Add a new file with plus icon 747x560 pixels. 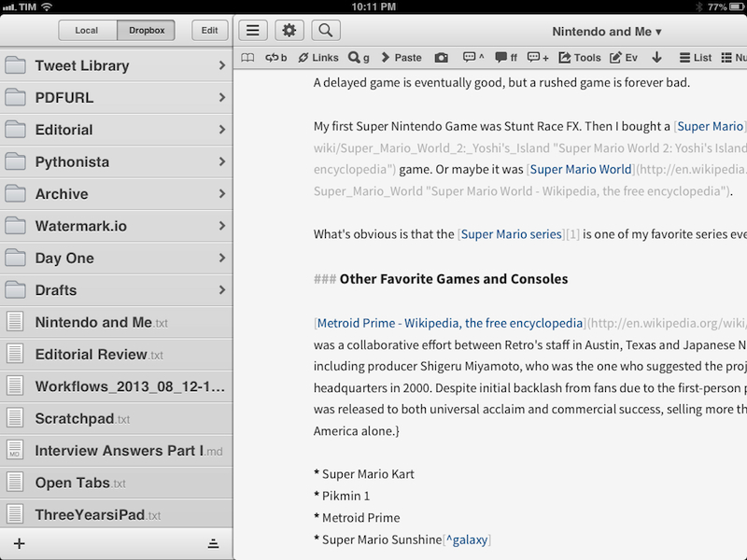(x=20, y=543)
